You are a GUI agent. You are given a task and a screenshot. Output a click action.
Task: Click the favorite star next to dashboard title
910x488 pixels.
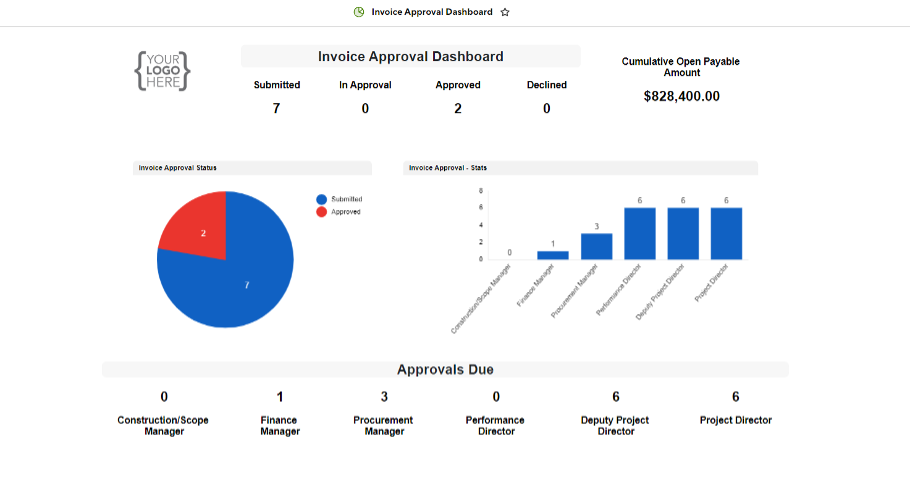click(x=505, y=12)
